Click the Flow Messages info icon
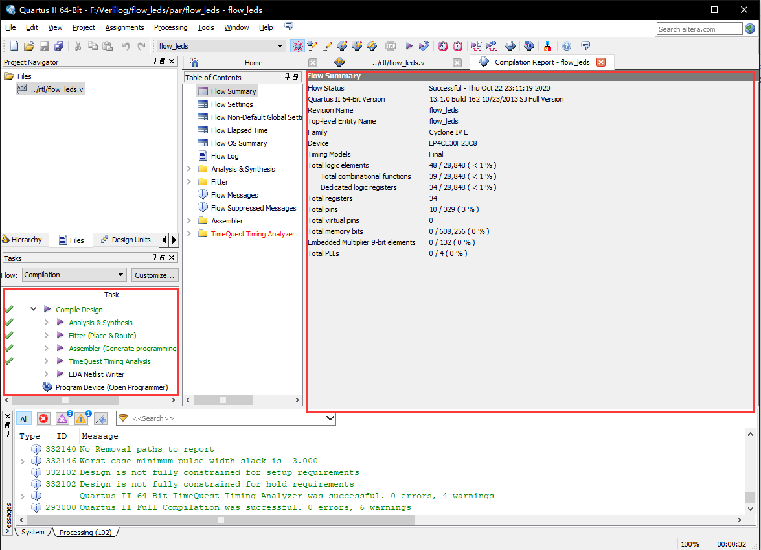 tap(203, 195)
